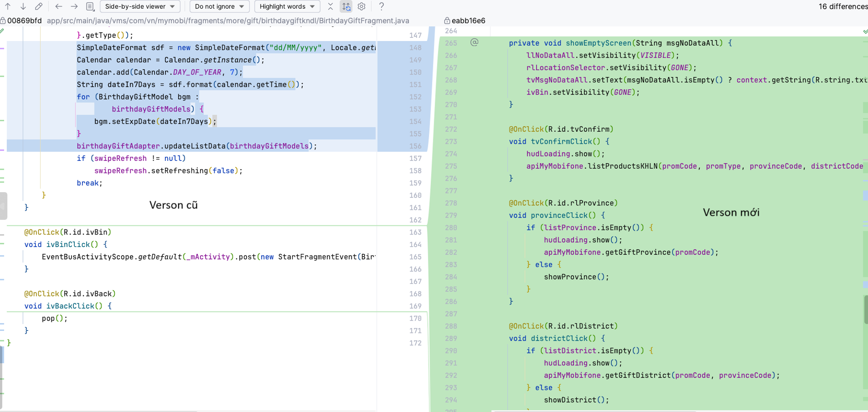The height and width of the screenshot is (412, 868).
Task: Click the green checkmark inspection indicator
Action: pyautogui.click(x=865, y=31)
